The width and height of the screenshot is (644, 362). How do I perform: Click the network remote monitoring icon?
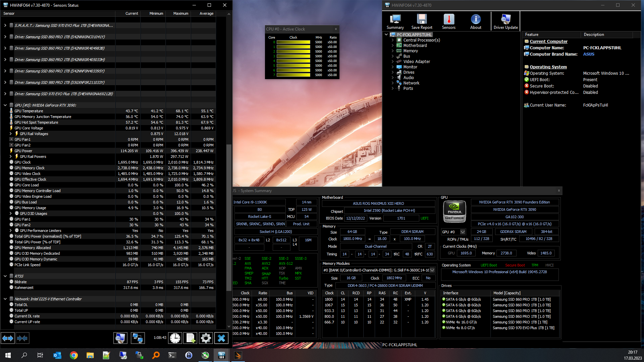coord(138,338)
